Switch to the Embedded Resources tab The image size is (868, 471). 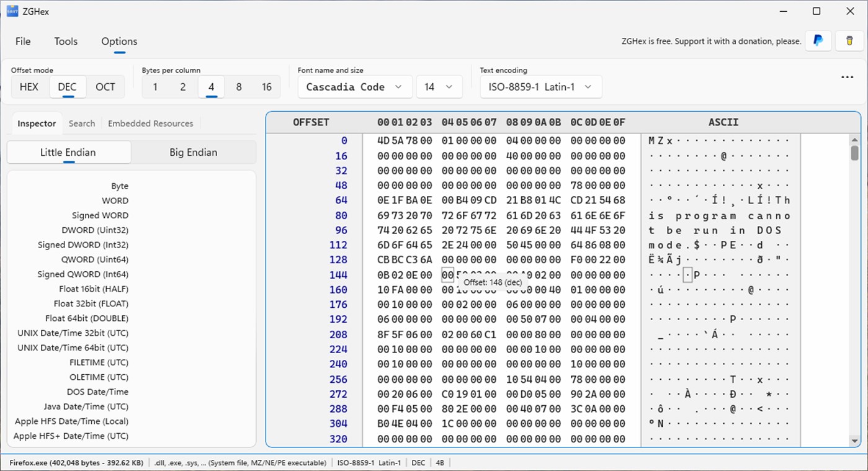(151, 123)
